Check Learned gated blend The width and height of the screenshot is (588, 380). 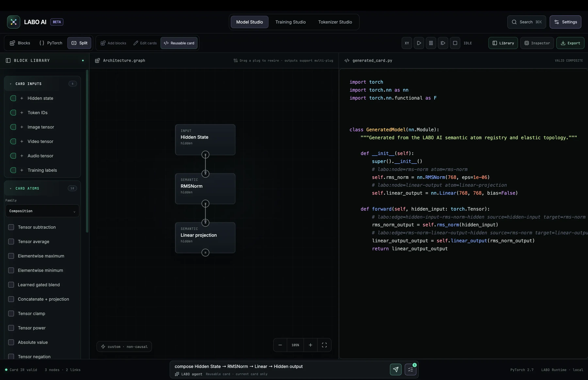(11, 285)
